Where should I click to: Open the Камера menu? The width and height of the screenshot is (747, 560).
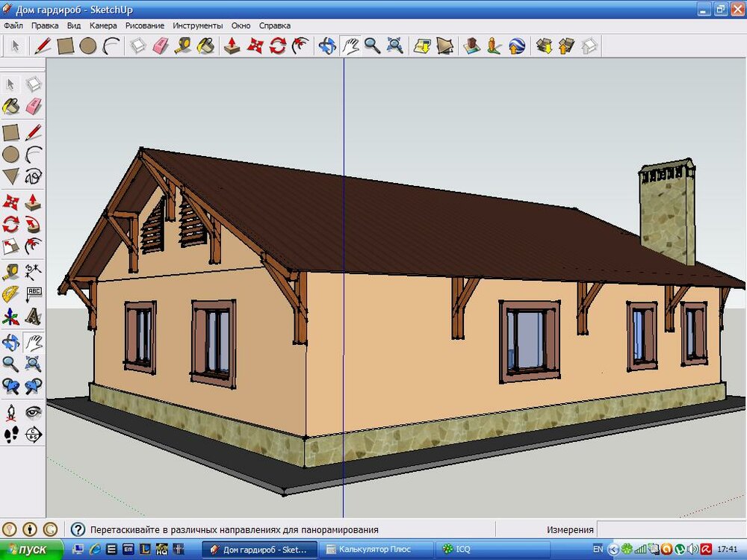tap(103, 25)
